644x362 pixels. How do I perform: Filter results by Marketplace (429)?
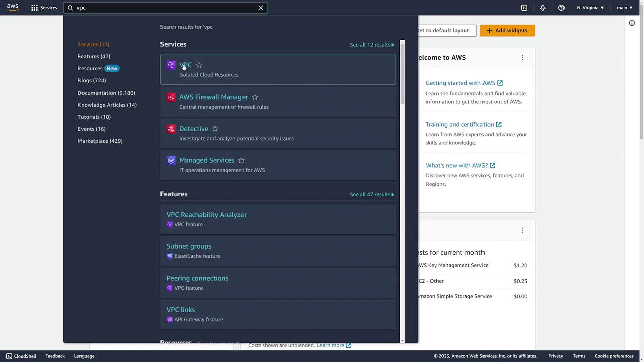coord(100,141)
